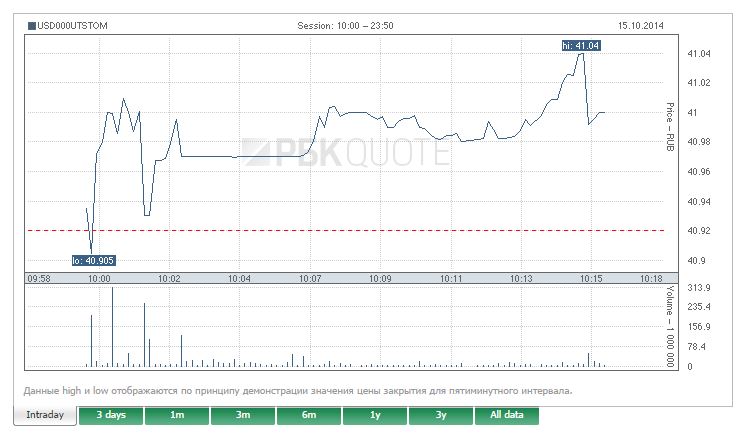741x439 pixels.
Task: Show the All data tab
Action: [507, 415]
